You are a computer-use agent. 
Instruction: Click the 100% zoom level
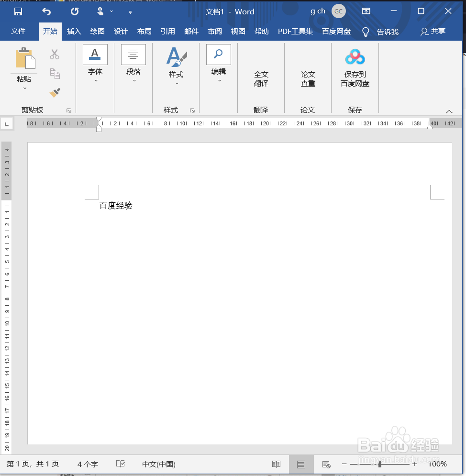pos(437,464)
